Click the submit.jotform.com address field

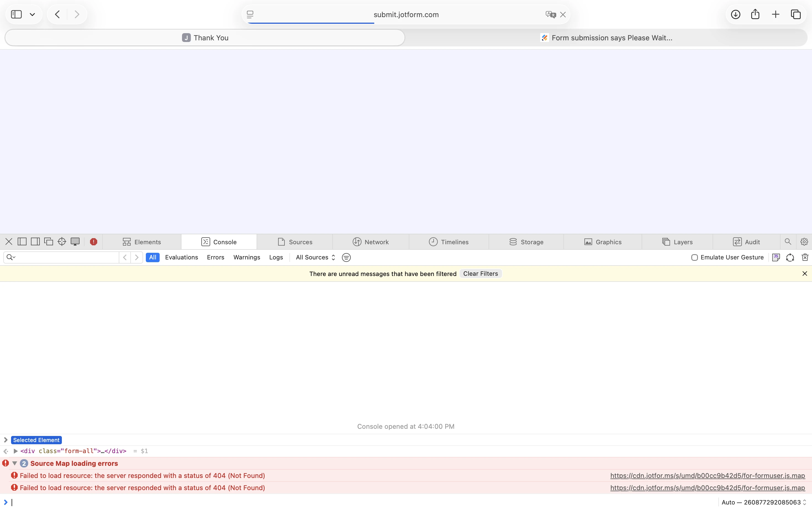point(406,14)
